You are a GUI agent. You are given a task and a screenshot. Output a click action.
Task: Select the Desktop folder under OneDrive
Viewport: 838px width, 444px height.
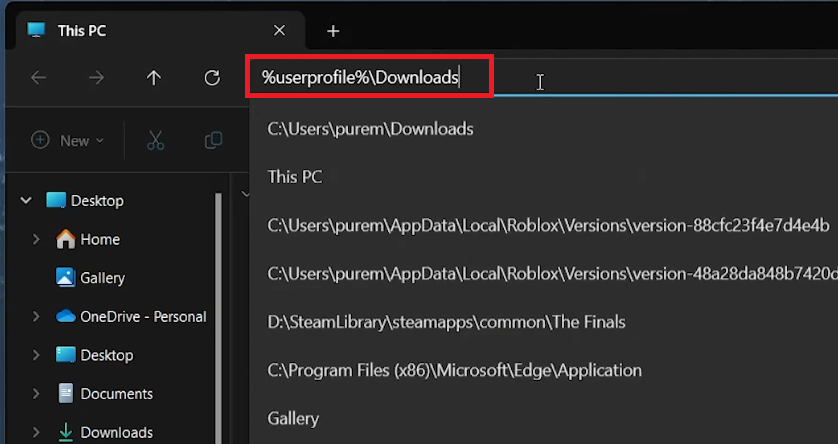click(106, 355)
